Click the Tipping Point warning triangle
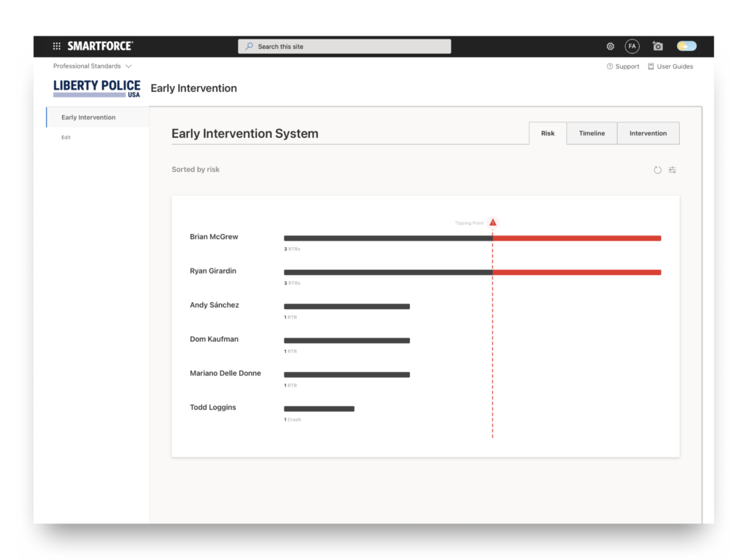 [493, 222]
